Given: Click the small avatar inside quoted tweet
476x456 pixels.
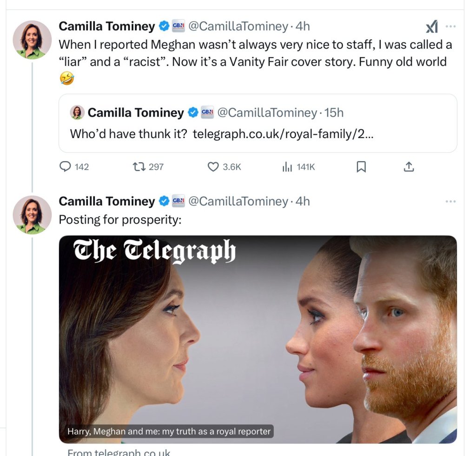Looking at the screenshot, I should pyautogui.click(x=77, y=112).
